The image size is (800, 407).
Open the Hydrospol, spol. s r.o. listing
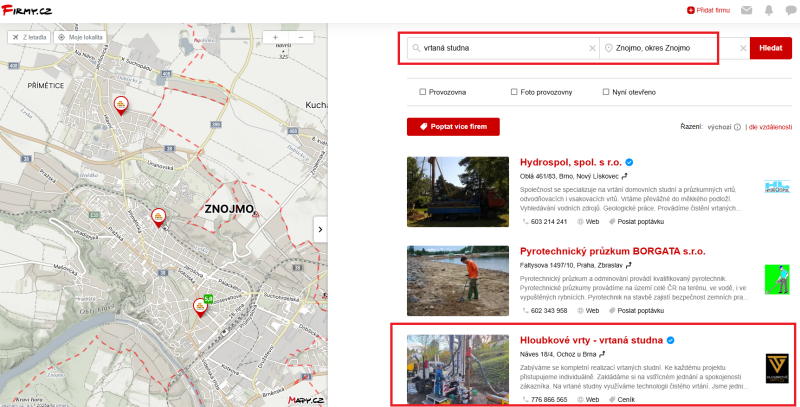(571, 162)
